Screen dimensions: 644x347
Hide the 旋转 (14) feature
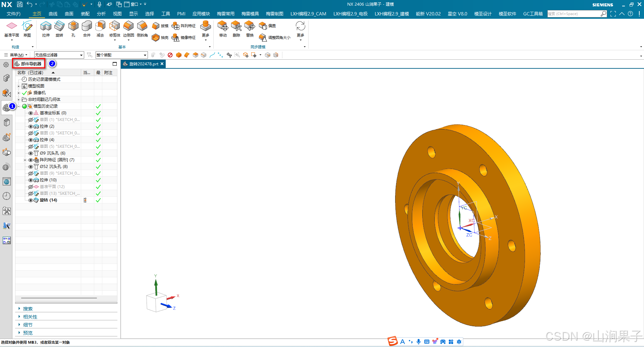(x=31, y=200)
